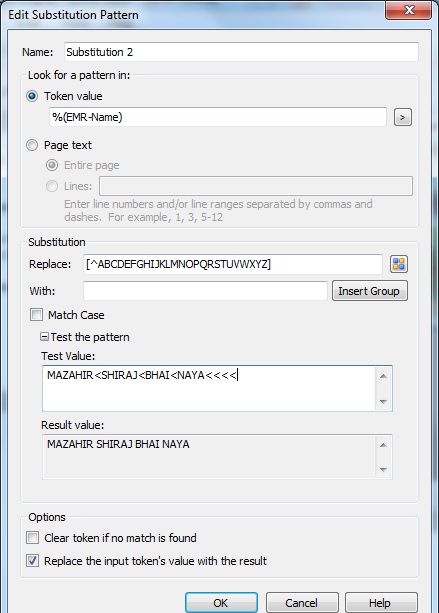Screen dimensions: 439x613
Task: Collapse the Test the pattern section
Action: 45,337
